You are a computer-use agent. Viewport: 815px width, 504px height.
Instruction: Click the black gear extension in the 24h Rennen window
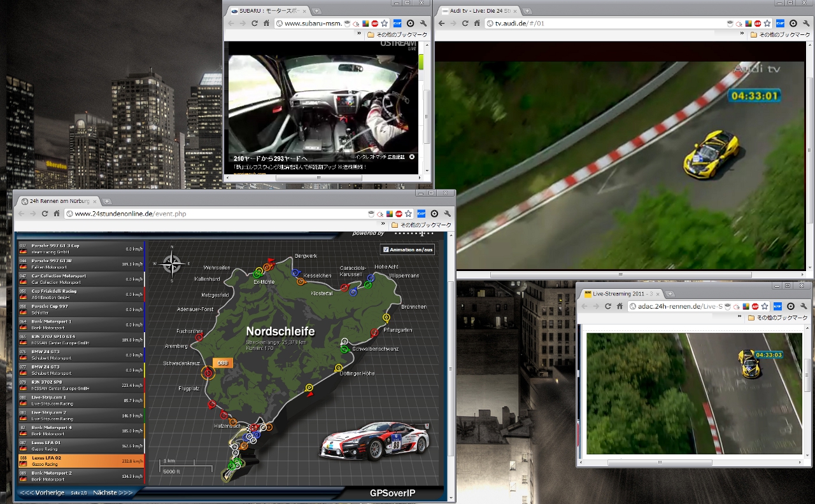coord(434,213)
